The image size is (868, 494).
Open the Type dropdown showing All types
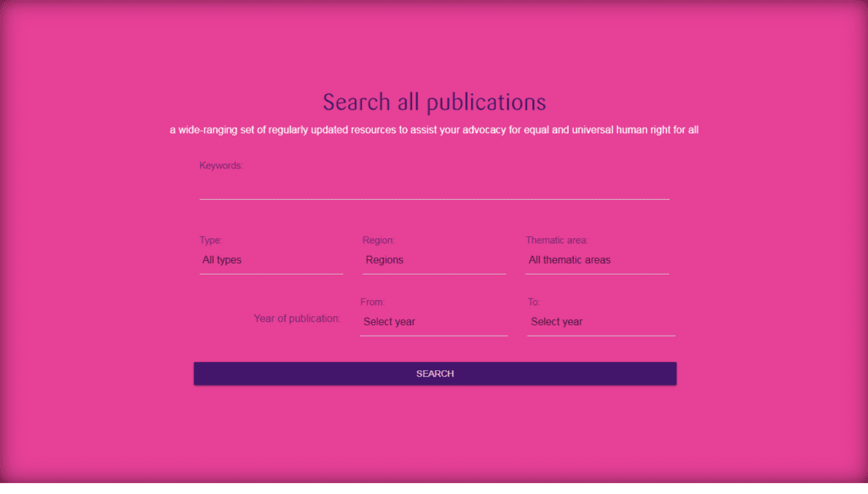coord(271,261)
